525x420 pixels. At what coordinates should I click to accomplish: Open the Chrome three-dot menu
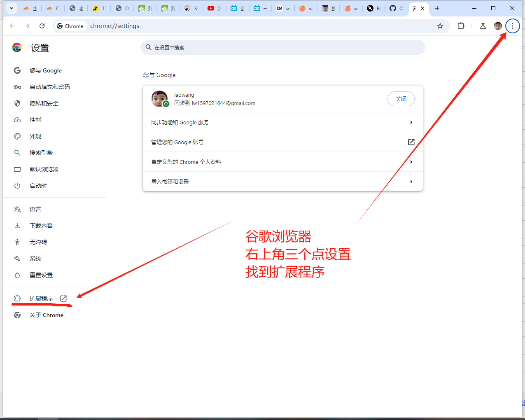[512, 26]
